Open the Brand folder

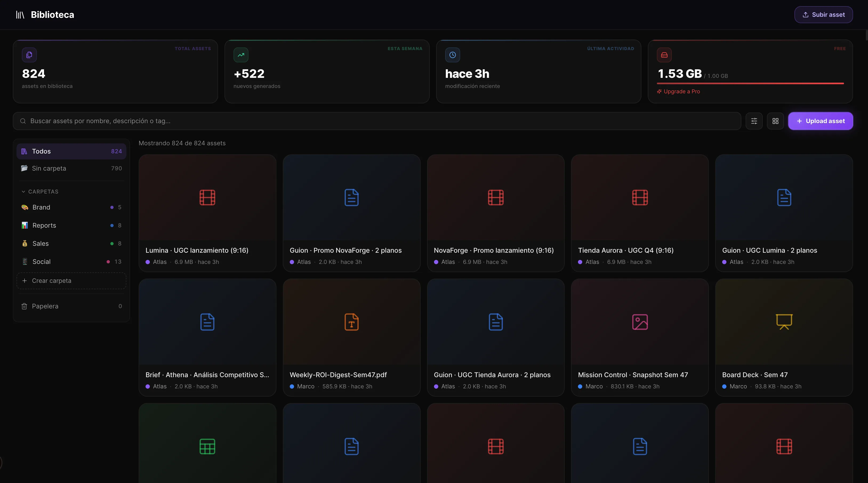[x=71, y=207]
